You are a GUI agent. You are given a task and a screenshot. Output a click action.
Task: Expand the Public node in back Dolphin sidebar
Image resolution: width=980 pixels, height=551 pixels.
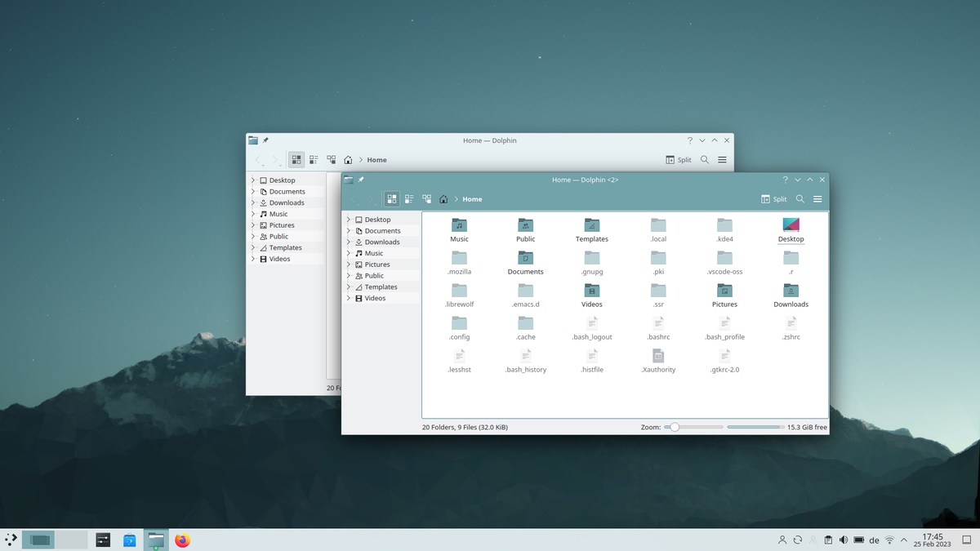click(x=253, y=237)
